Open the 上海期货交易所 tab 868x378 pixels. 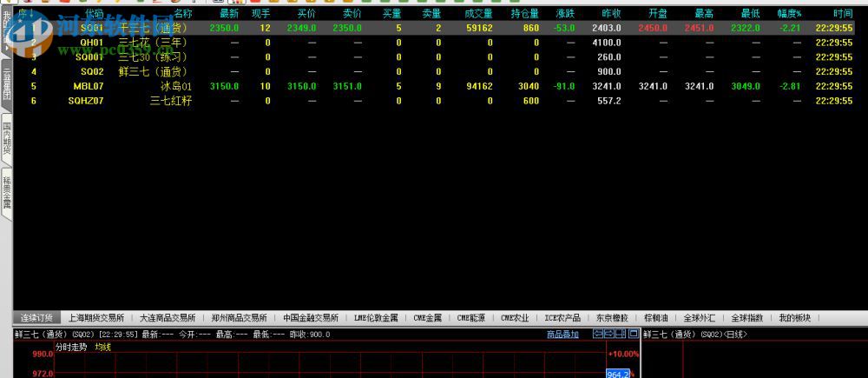[96, 318]
